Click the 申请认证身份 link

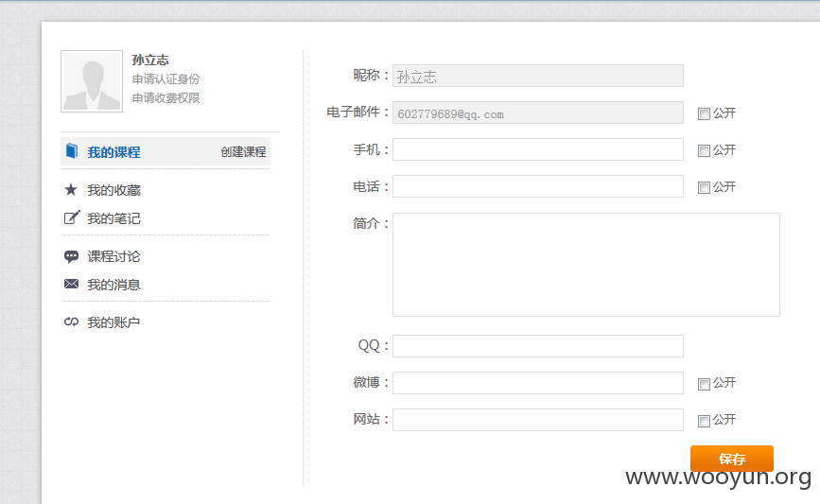[166, 78]
